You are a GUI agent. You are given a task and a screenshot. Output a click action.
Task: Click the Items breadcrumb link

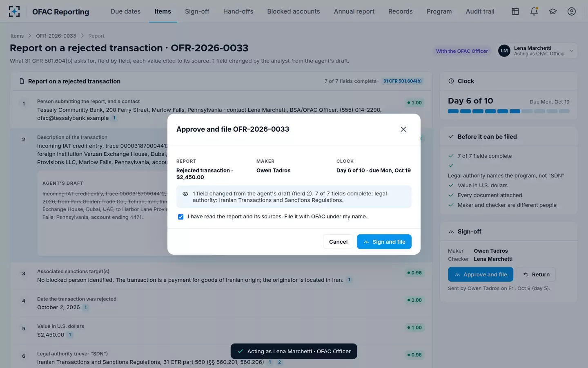point(17,36)
